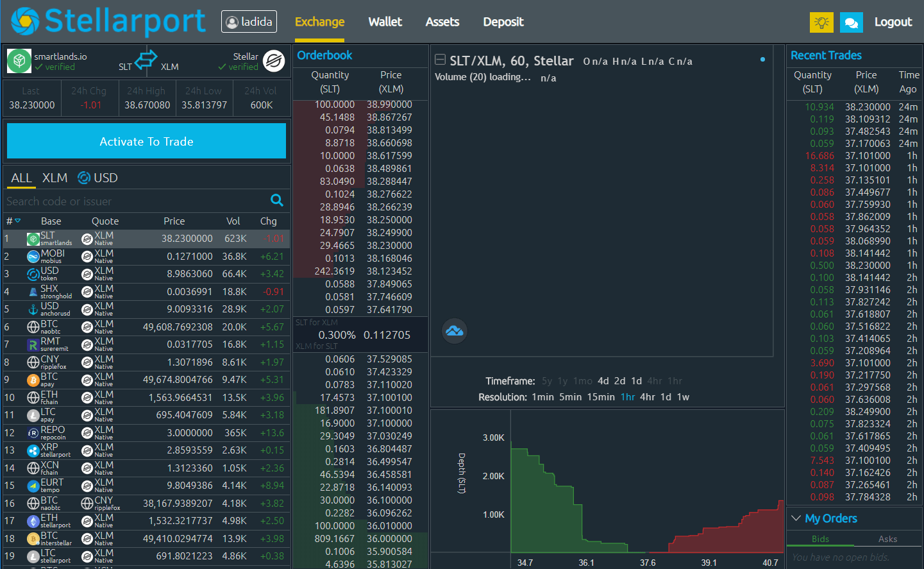
Task: Set resolution to 1w
Action: tap(684, 397)
